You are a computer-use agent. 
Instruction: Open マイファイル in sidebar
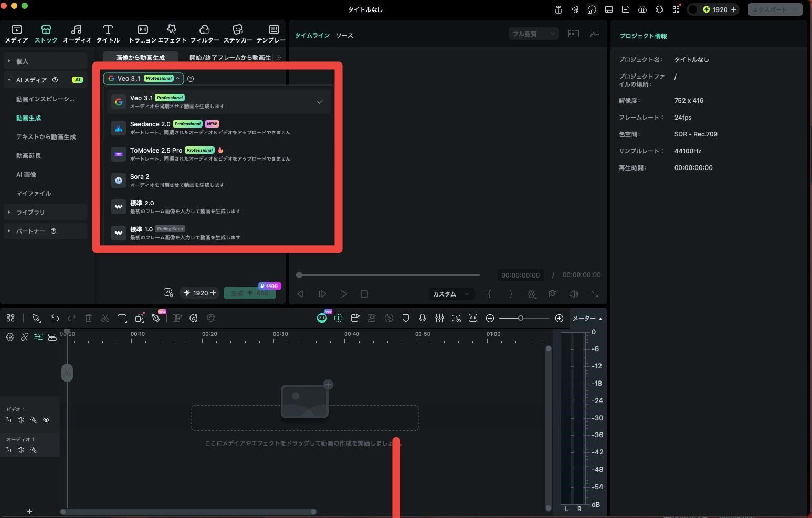point(34,194)
